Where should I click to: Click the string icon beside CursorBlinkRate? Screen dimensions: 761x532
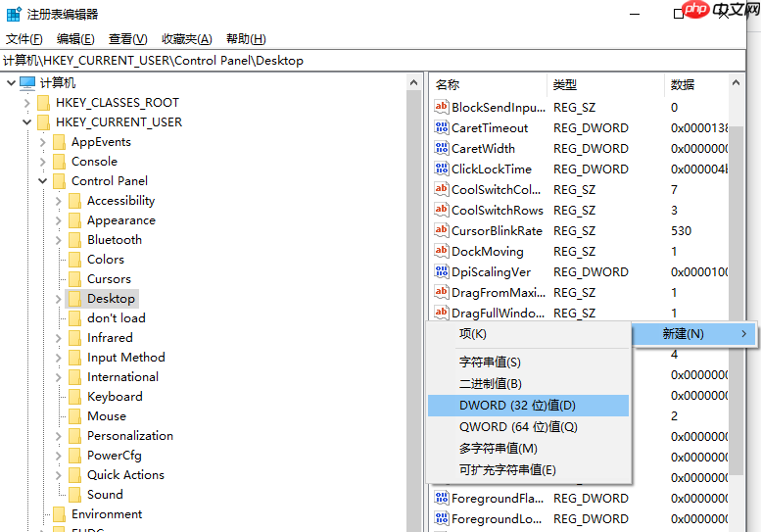click(x=441, y=230)
